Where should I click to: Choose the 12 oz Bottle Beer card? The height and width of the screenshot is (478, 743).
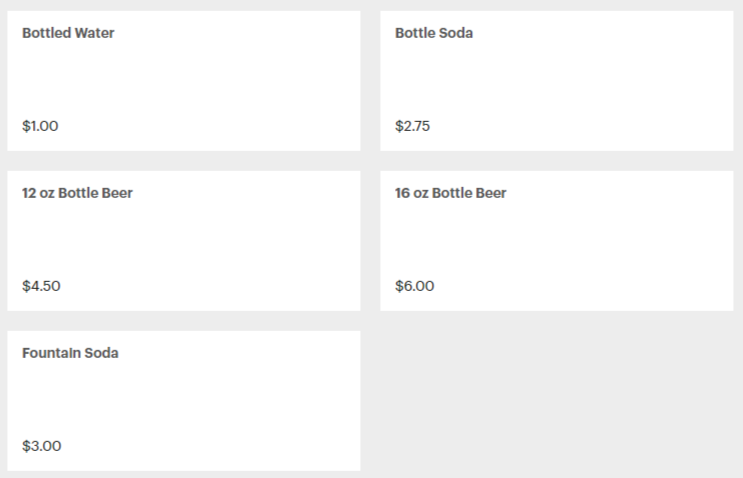184,241
